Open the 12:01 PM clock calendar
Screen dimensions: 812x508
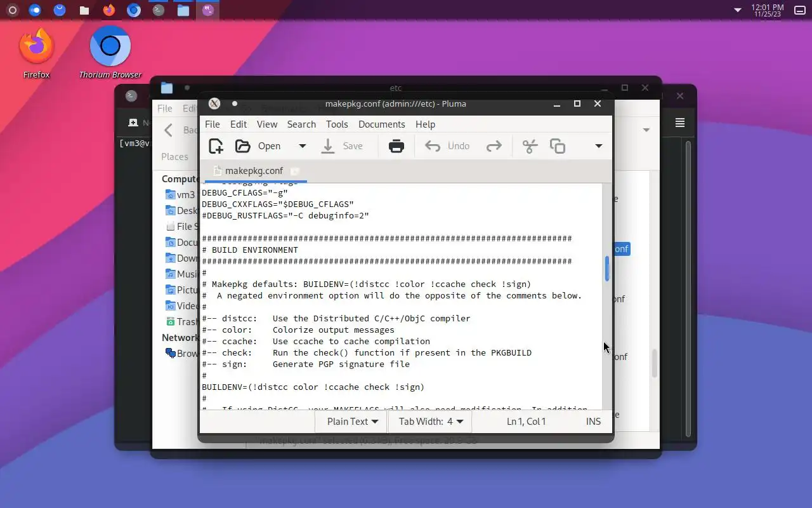(768, 10)
